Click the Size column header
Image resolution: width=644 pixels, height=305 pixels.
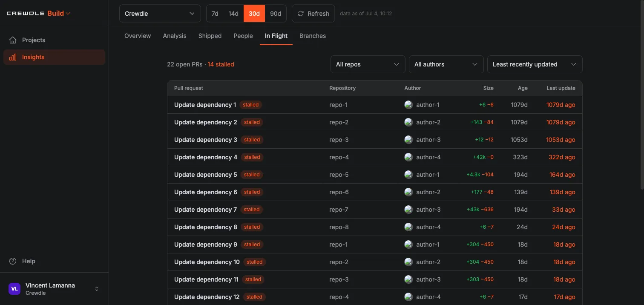(489, 88)
